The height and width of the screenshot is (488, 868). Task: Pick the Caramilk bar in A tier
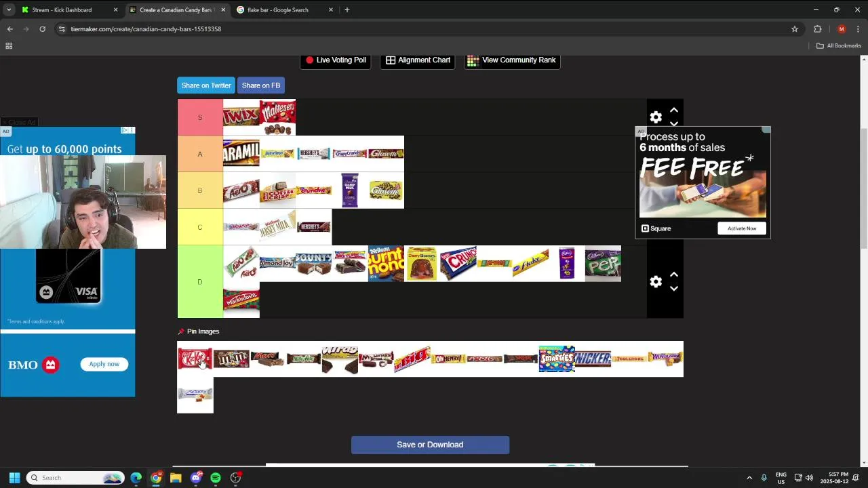241,154
